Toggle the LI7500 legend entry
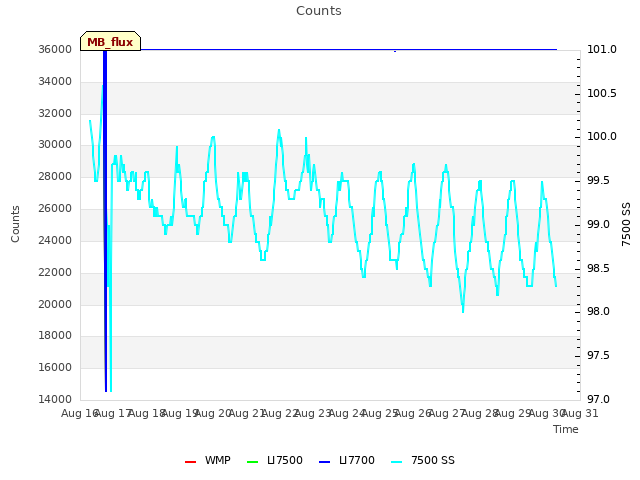This screenshot has height=480, width=640. point(275,460)
